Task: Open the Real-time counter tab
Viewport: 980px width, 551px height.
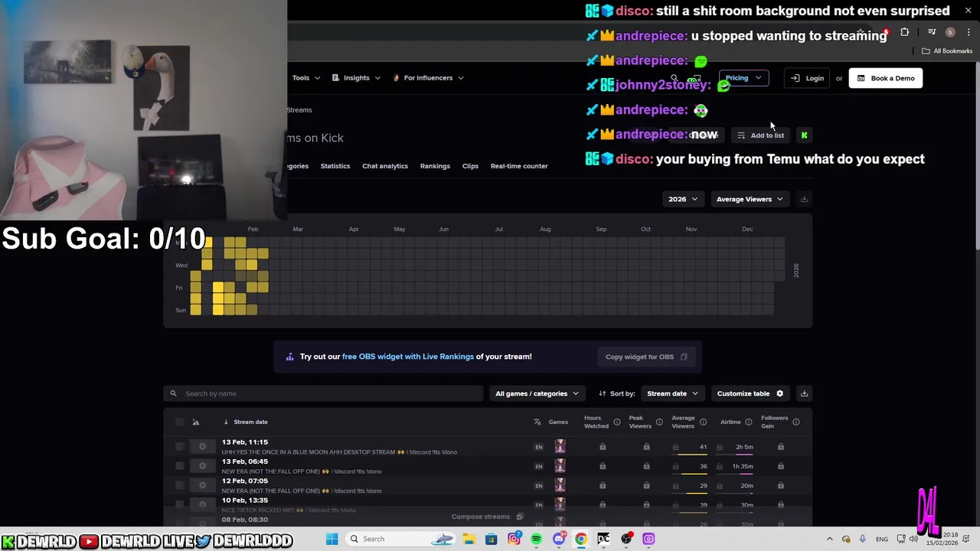Action: click(519, 166)
